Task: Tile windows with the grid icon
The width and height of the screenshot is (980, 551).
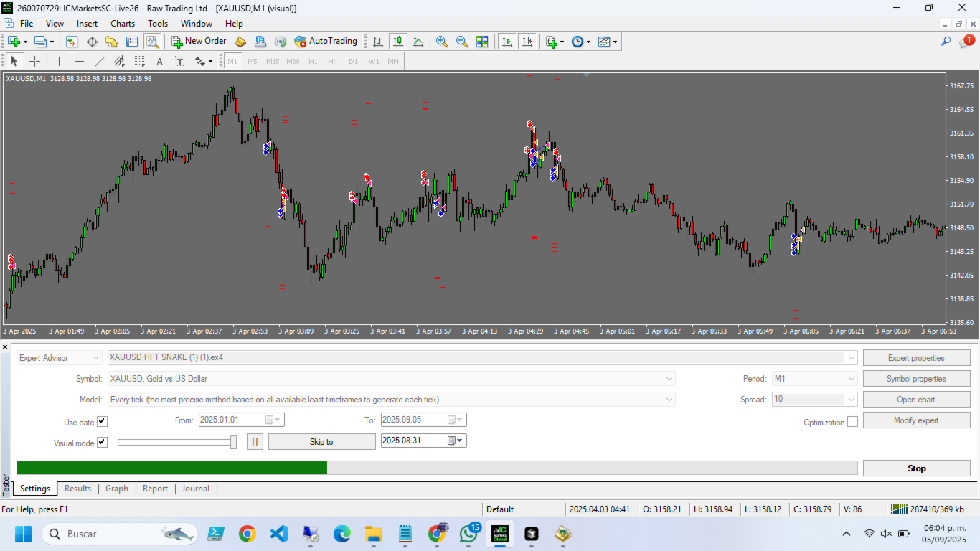Action: pyautogui.click(x=482, y=42)
